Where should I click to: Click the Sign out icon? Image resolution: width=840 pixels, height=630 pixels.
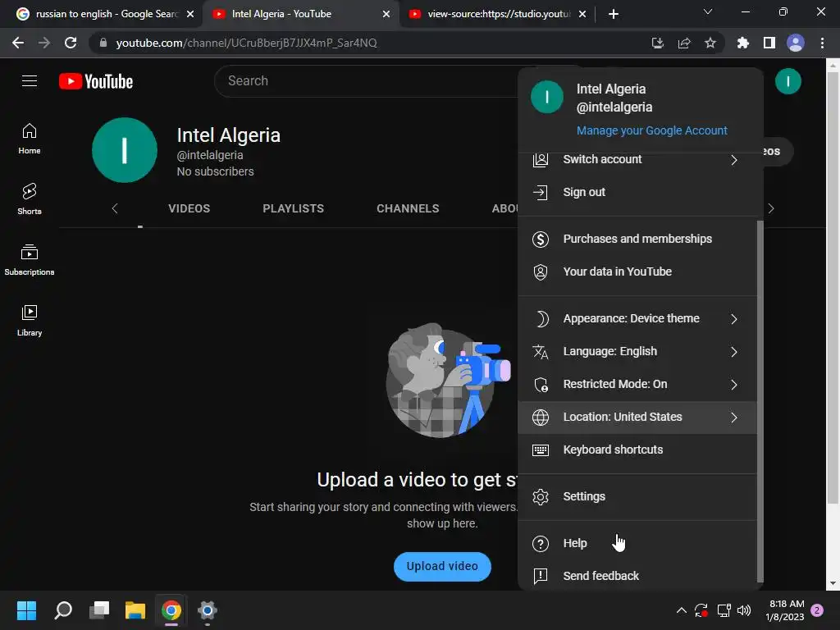click(541, 192)
